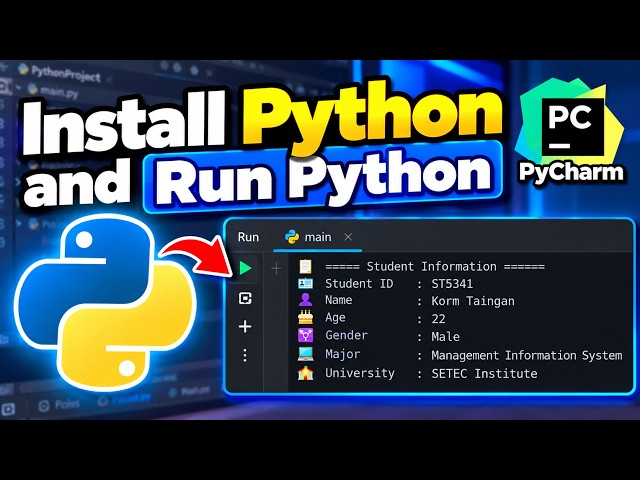The height and width of the screenshot is (480, 640).
Task: Click the clipboard emoji beside Student Information
Action: pos(305,267)
